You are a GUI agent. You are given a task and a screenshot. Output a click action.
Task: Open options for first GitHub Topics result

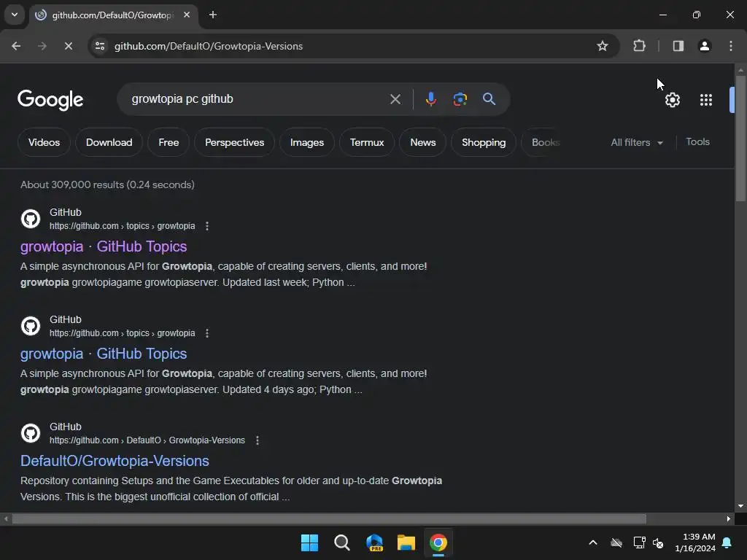click(206, 226)
